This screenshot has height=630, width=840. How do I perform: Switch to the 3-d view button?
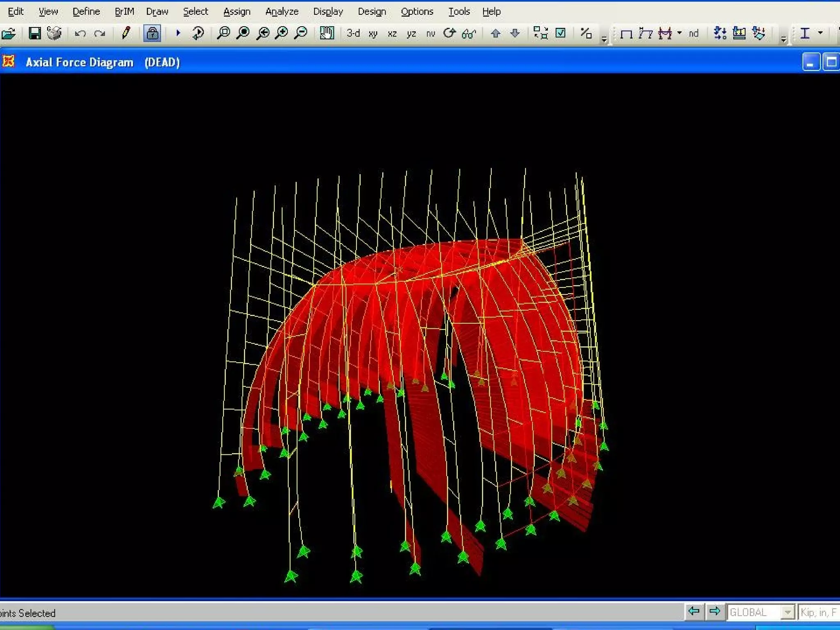[353, 33]
